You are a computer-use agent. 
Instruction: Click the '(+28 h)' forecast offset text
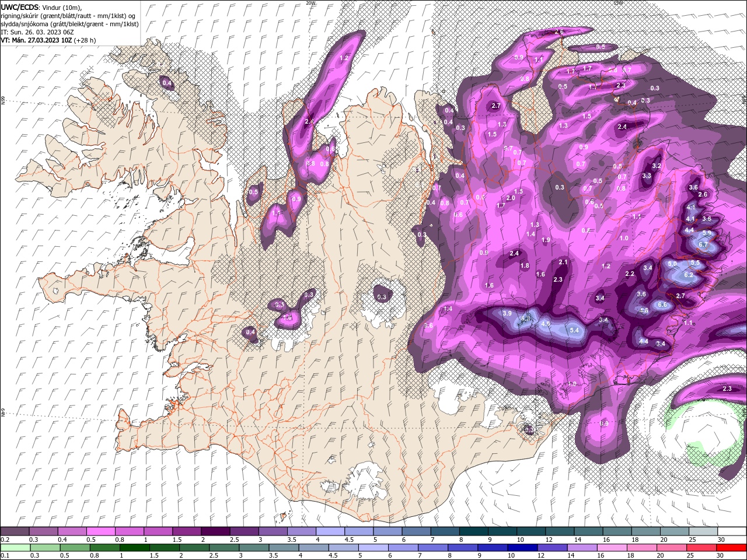[x=85, y=40]
